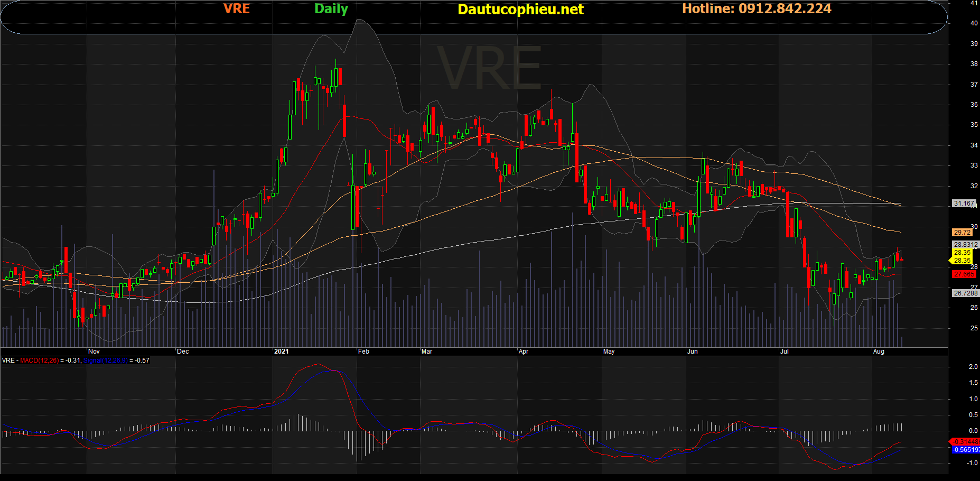This screenshot has height=481, width=980.
Task: Click price axis value 32
Action: [974, 186]
